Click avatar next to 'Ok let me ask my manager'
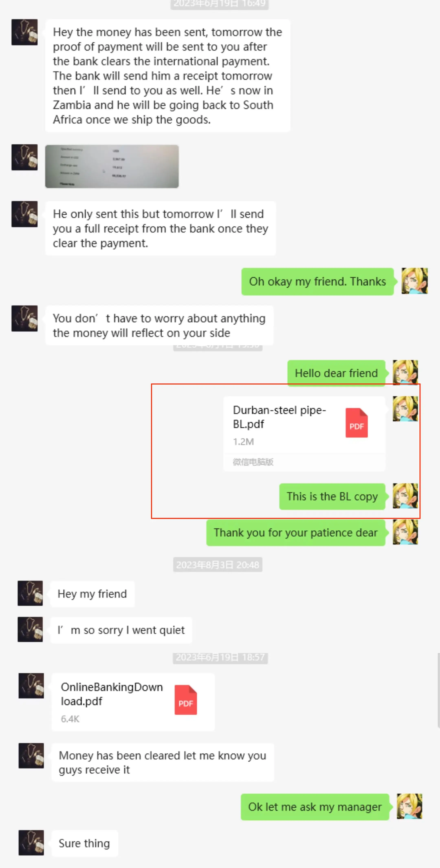The image size is (440, 868). 409,806
